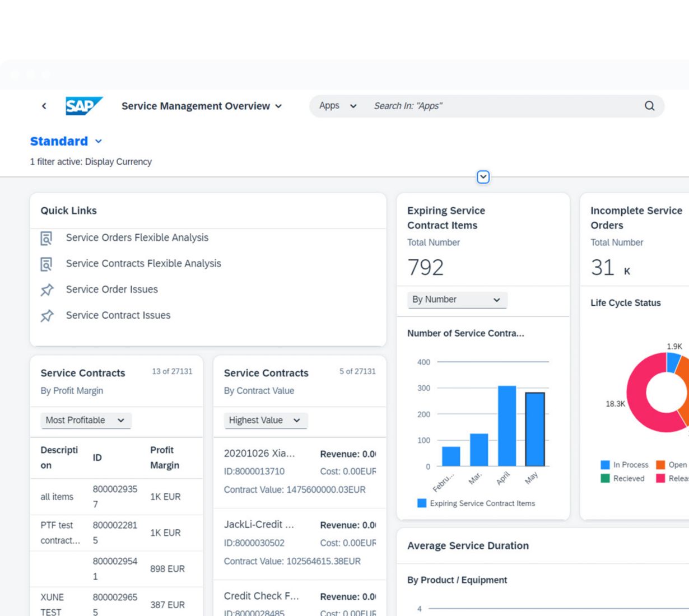Click the Service Contracts Flexible Analysis icon

pyautogui.click(x=46, y=264)
